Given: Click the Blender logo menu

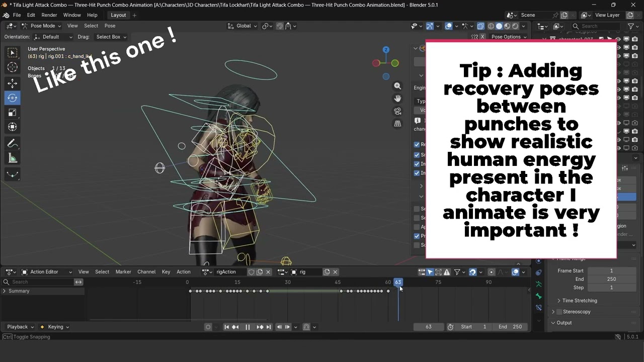Looking at the screenshot, I should pyautogui.click(x=6, y=15).
